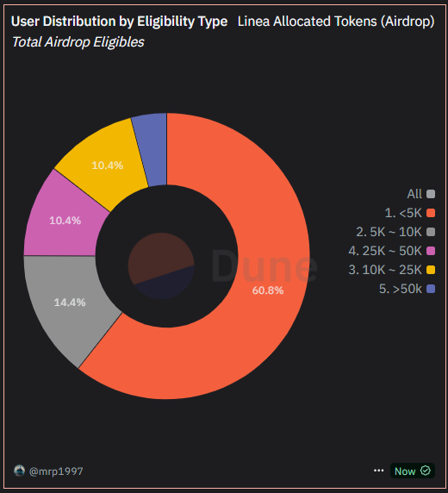The height and width of the screenshot is (493, 448).
Task: Click the Total Airdrop Eligibles subtitle
Action: coord(78,42)
